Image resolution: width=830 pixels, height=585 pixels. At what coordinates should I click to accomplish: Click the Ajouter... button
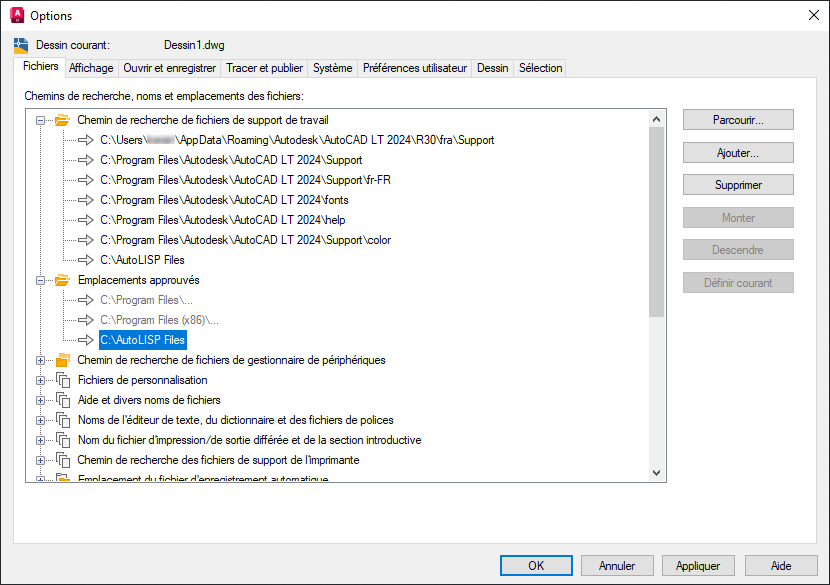click(x=738, y=152)
